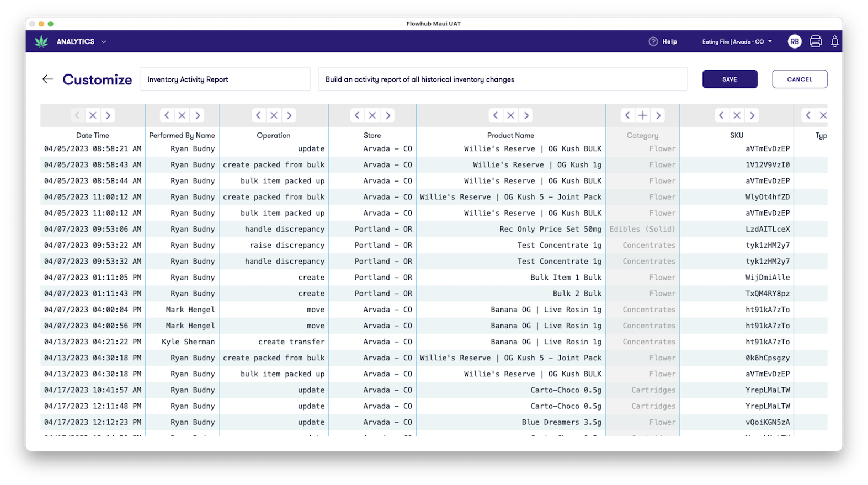The image size is (868, 485).
Task: Move the Store column left
Action: (x=357, y=115)
